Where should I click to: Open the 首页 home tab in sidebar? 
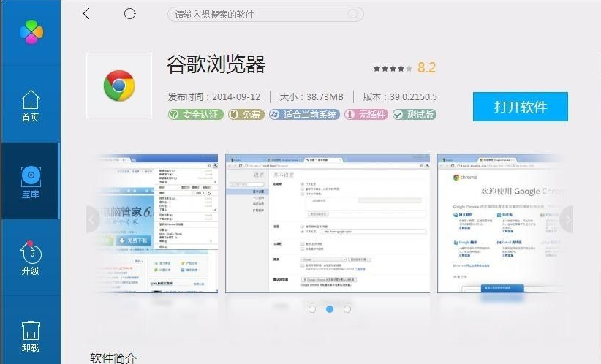tap(30, 106)
